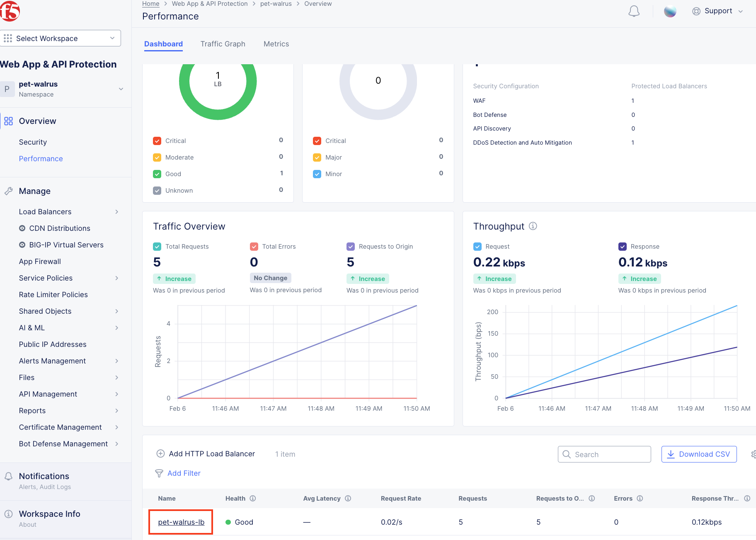Expand the Shared Objects submenu
The height and width of the screenshot is (540, 756).
117,311
